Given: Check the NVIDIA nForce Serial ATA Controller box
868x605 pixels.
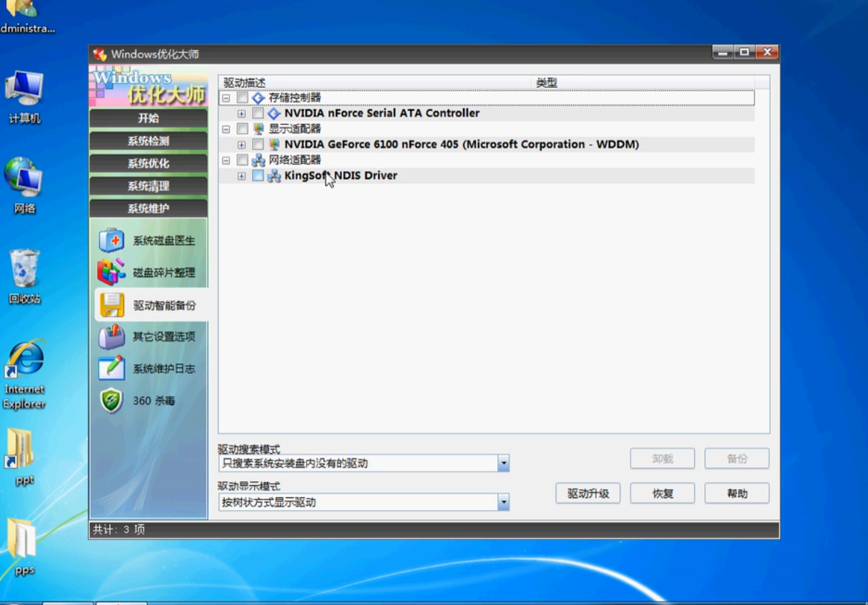Looking at the screenshot, I should [x=258, y=113].
